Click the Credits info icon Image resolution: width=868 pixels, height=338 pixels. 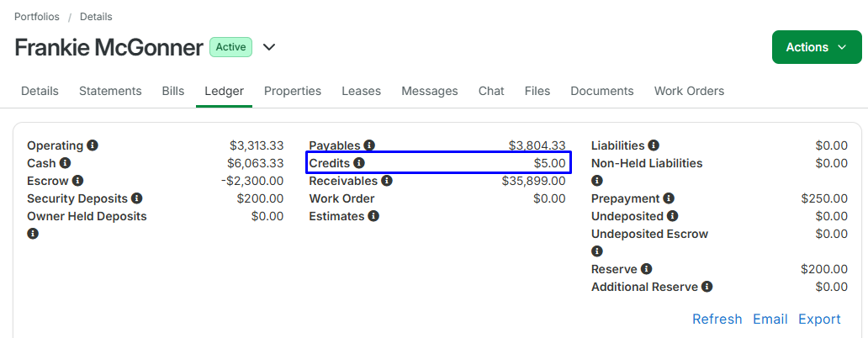(359, 163)
